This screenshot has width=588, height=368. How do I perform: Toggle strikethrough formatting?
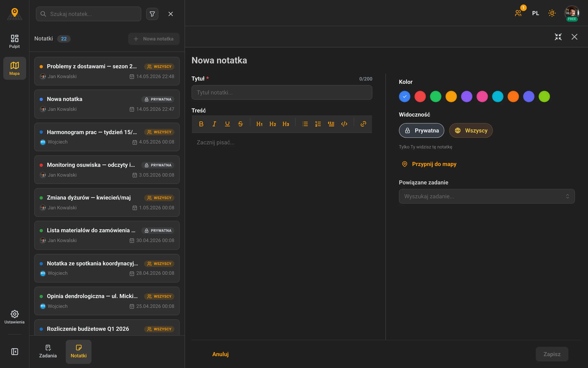[241, 124]
